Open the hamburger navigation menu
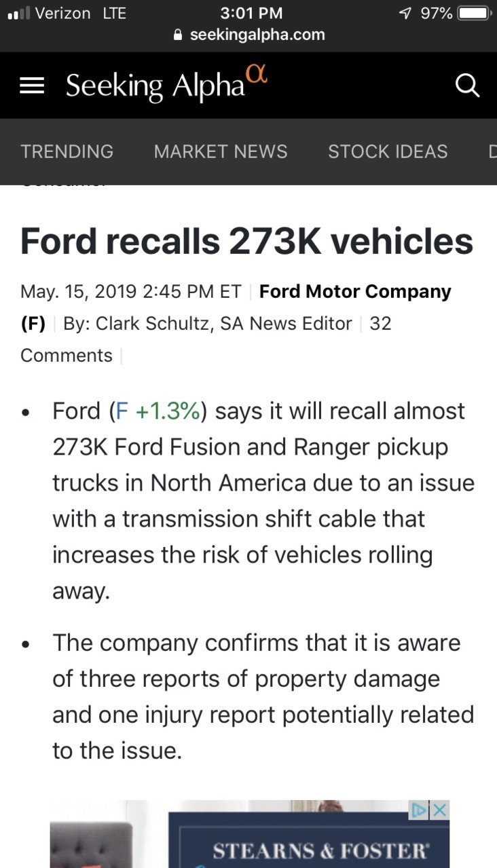The image size is (497, 868). pos(32,86)
